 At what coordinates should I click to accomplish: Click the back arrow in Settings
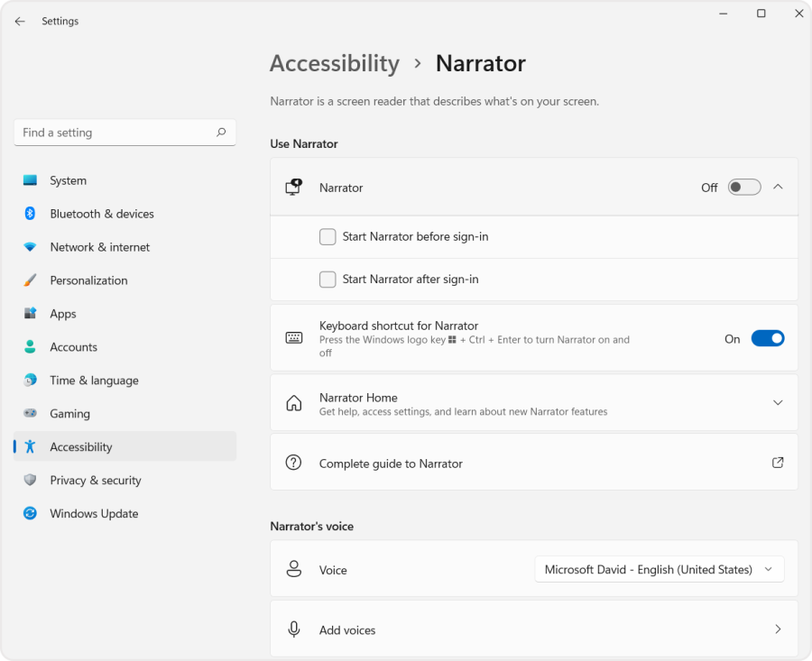20,21
